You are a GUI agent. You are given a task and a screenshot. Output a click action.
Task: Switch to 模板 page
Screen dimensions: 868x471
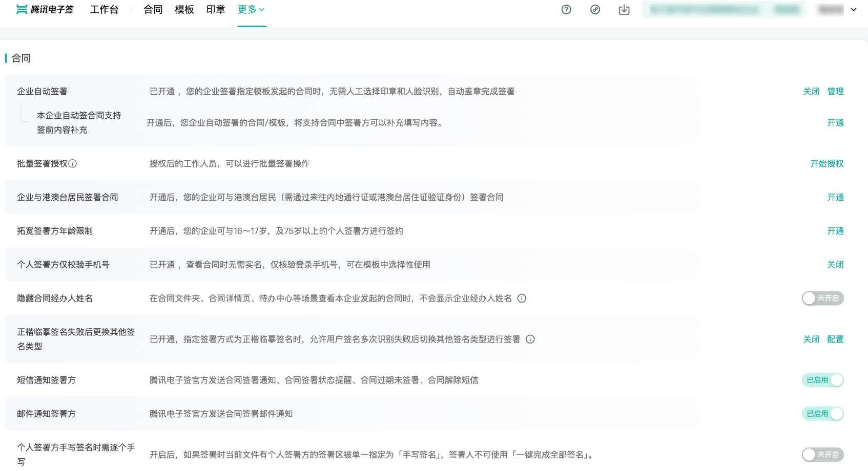click(x=184, y=10)
